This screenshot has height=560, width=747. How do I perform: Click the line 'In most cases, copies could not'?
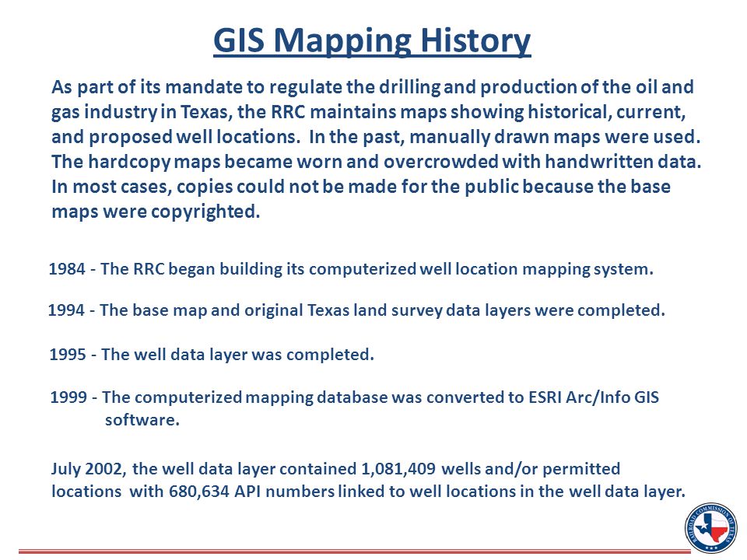tap(361, 187)
